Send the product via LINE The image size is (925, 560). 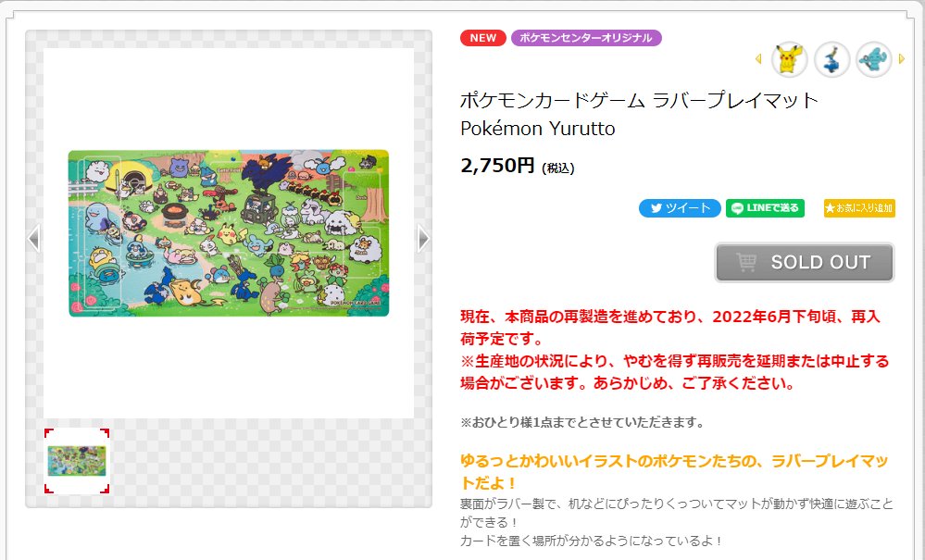click(x=765, y=208)
